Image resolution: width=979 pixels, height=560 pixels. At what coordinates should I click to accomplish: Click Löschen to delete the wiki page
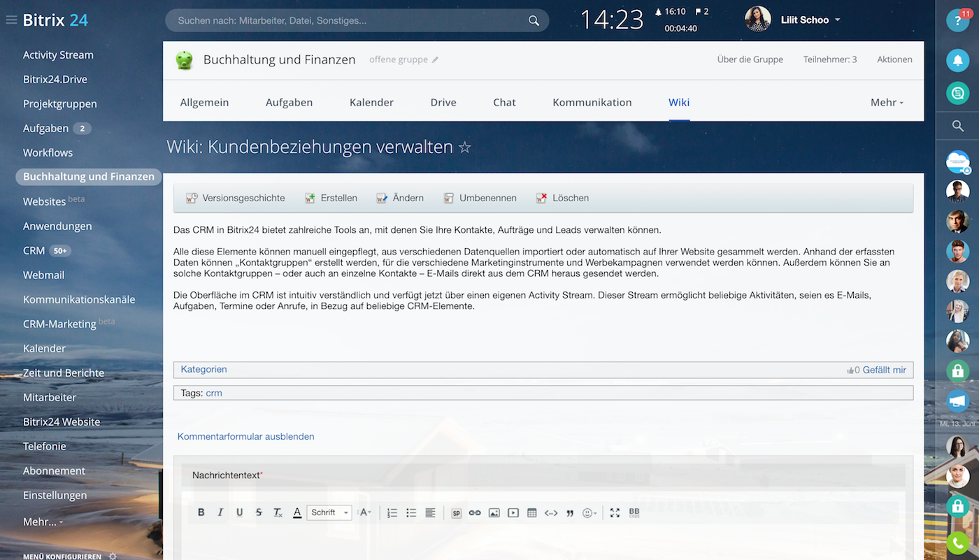(562, 198)
